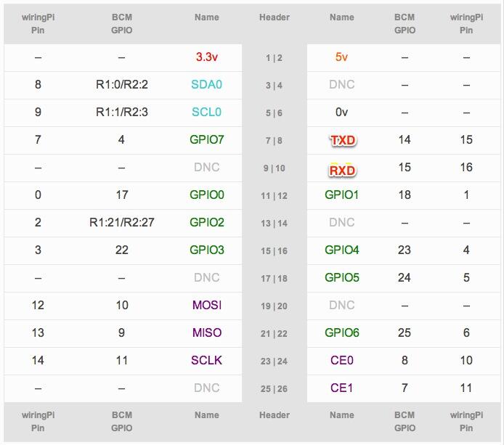Select header pins 25 | 26 cell
The width and height of the screenshot is (504, 445).
point(275,389)
